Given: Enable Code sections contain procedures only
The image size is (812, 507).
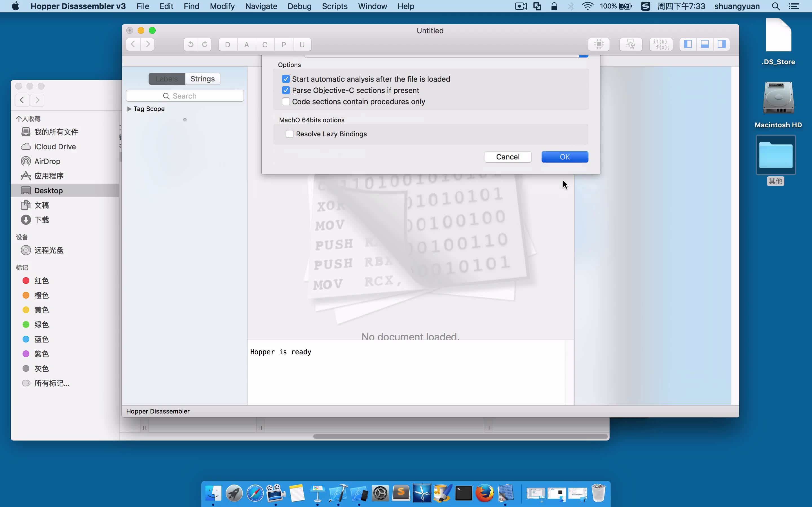Looking at the screenshot, I should [x=286, y=101].
